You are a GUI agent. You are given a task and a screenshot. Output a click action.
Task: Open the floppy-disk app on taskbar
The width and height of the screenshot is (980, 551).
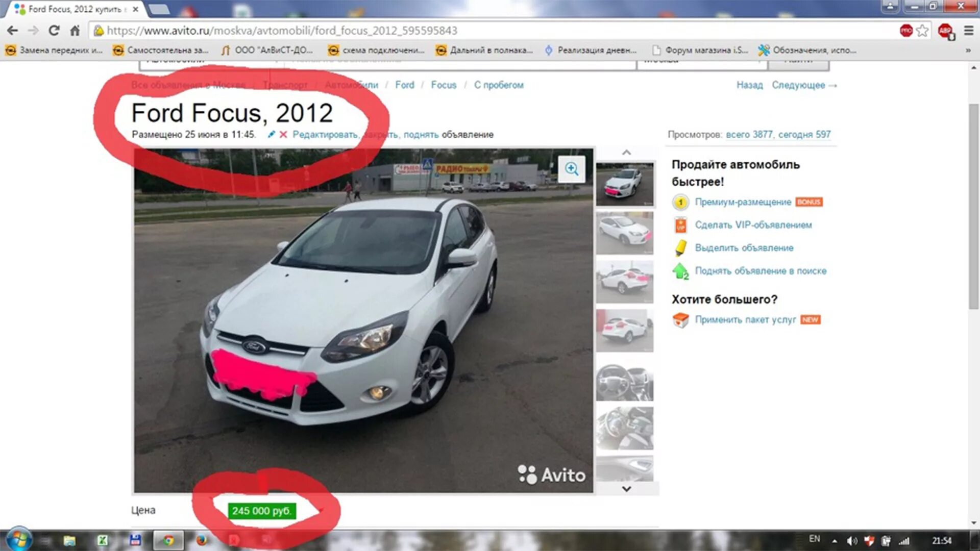click(x=135, y=540)
